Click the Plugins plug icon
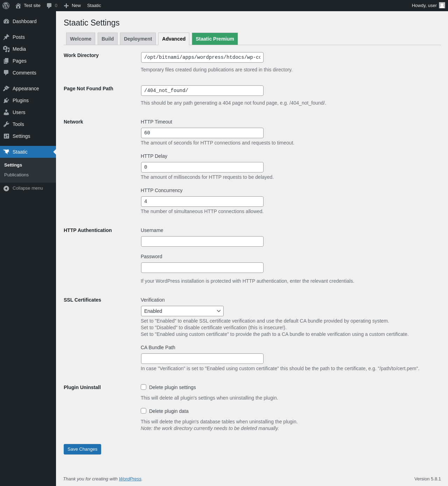 [x=6, y=100]
